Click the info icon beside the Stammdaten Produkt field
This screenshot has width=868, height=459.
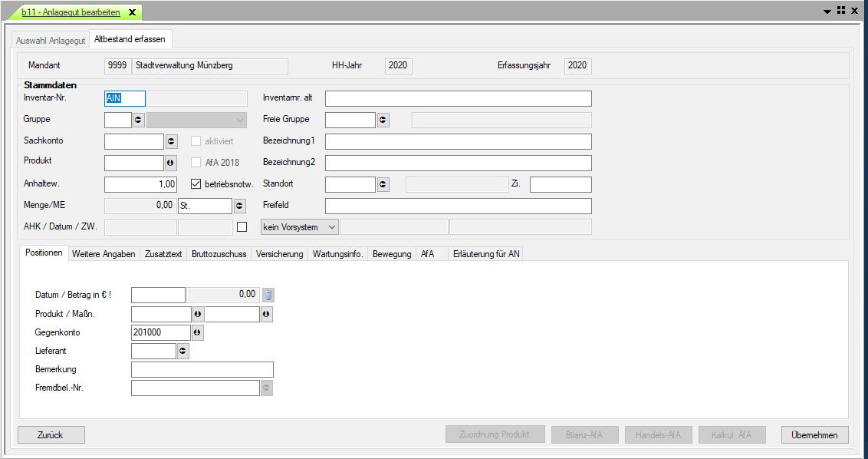point(171,163)
